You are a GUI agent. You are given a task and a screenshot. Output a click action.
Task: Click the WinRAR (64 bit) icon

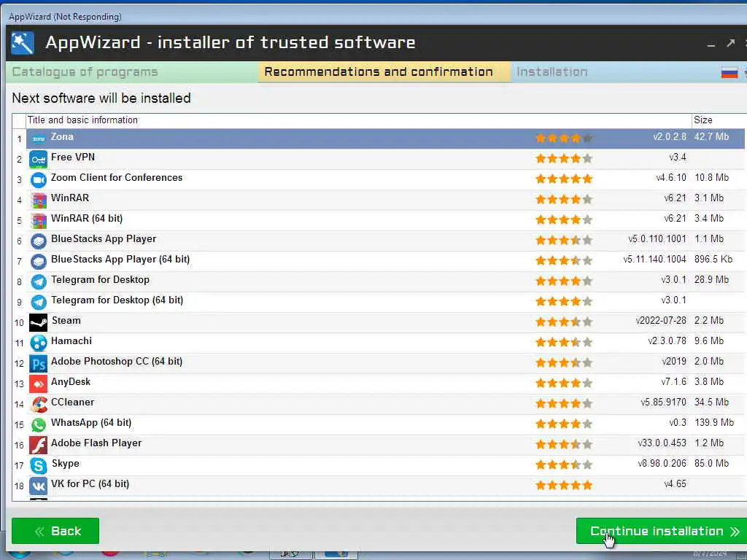(x=38, y=220)
